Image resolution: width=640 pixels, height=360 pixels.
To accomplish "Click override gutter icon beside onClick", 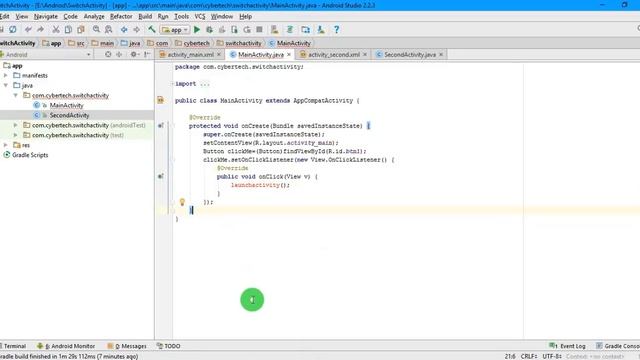I will (x=161, y=176).
